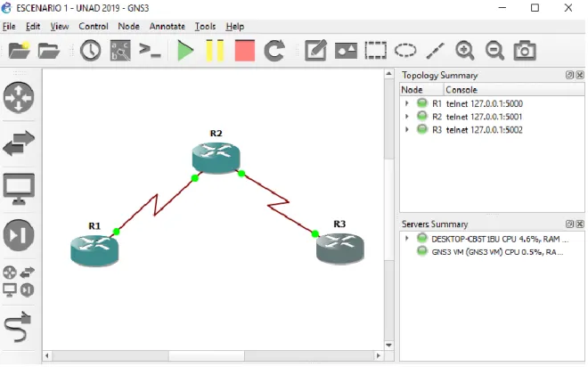Reload all nodes icon
The image size is (588, 367).
(274, 51)
